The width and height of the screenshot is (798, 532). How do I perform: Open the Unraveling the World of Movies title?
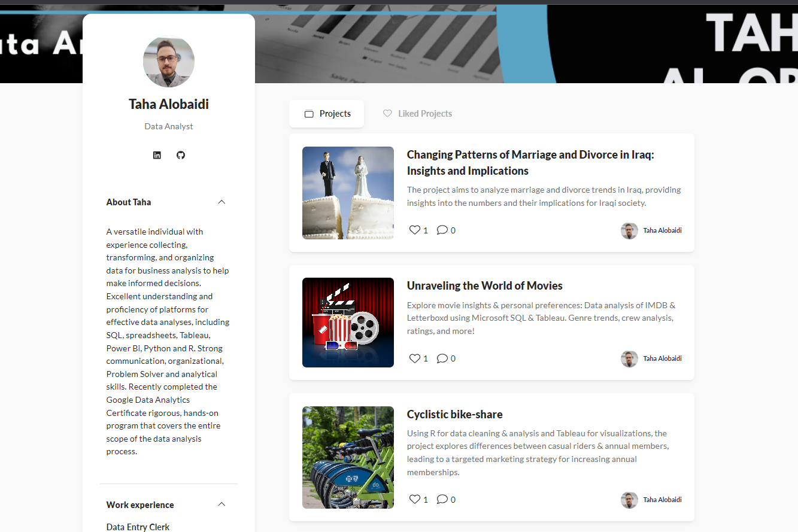[485, 285]
